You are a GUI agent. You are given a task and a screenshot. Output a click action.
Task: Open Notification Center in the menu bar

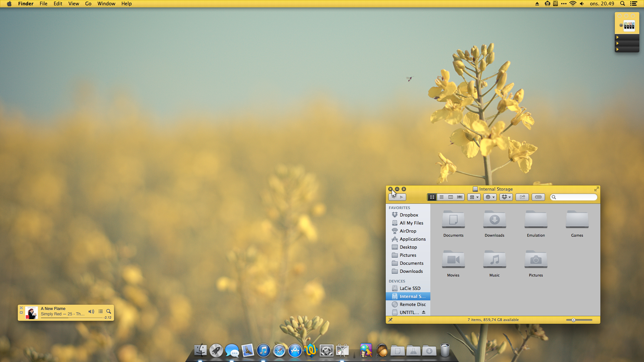tap(634, 4)
